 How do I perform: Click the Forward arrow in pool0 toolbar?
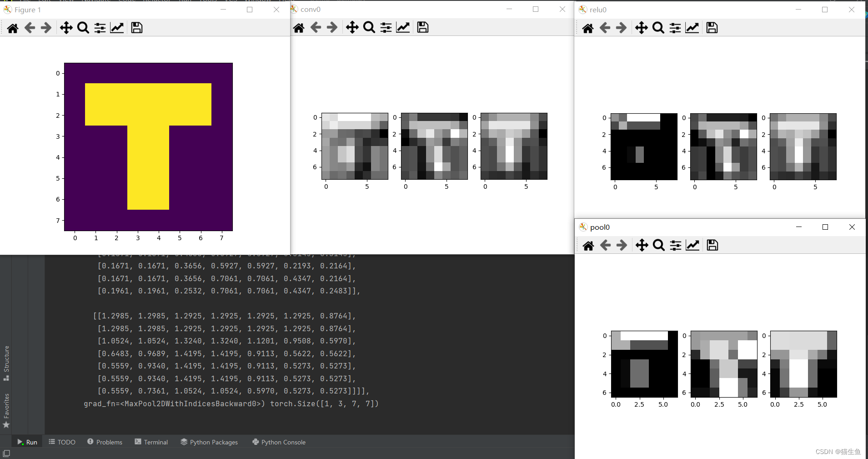click(621, 245)
